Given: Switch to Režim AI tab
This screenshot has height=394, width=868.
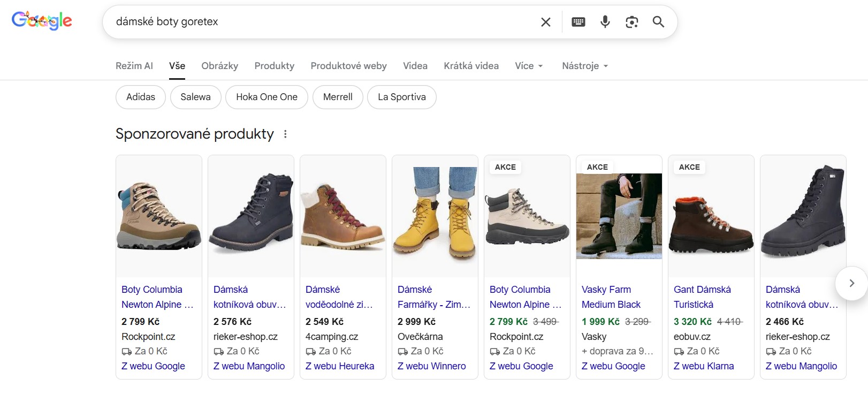Looking at the screenshot, I should [x=134, y=66].
